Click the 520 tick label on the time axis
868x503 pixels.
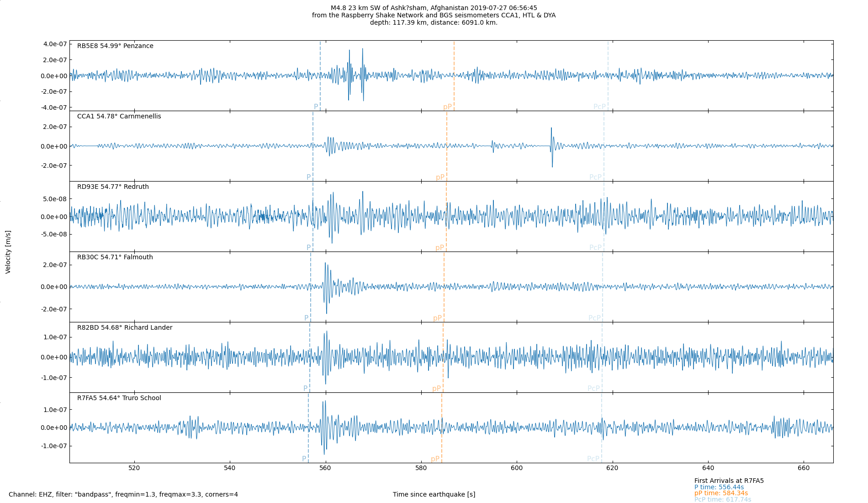tap(134, 468)
